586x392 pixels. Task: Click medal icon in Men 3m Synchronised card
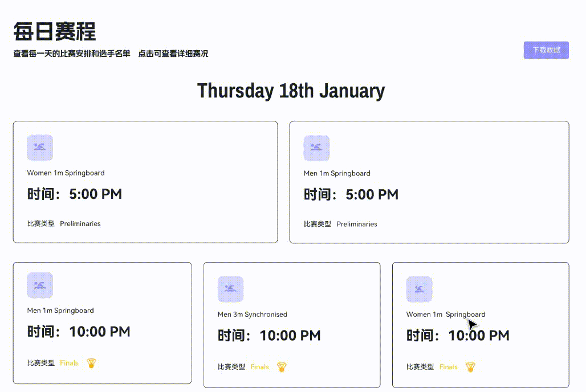pos(282,367)
